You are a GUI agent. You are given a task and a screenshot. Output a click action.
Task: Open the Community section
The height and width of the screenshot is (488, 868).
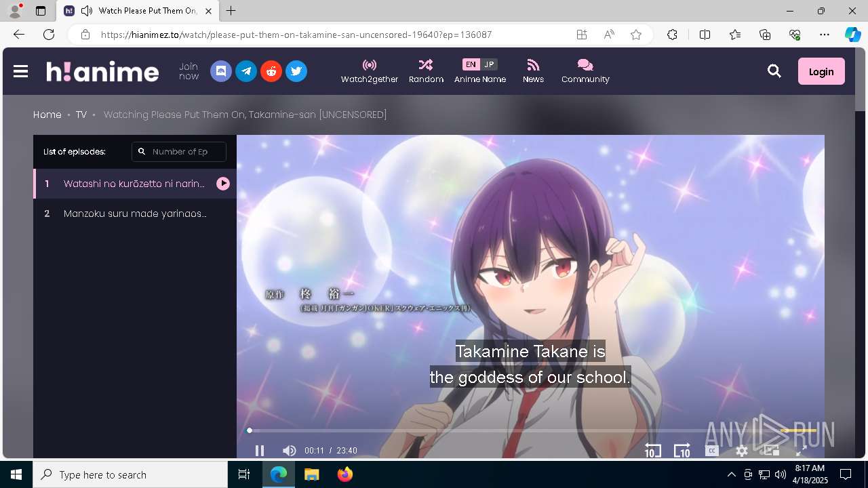pos(585,71)
